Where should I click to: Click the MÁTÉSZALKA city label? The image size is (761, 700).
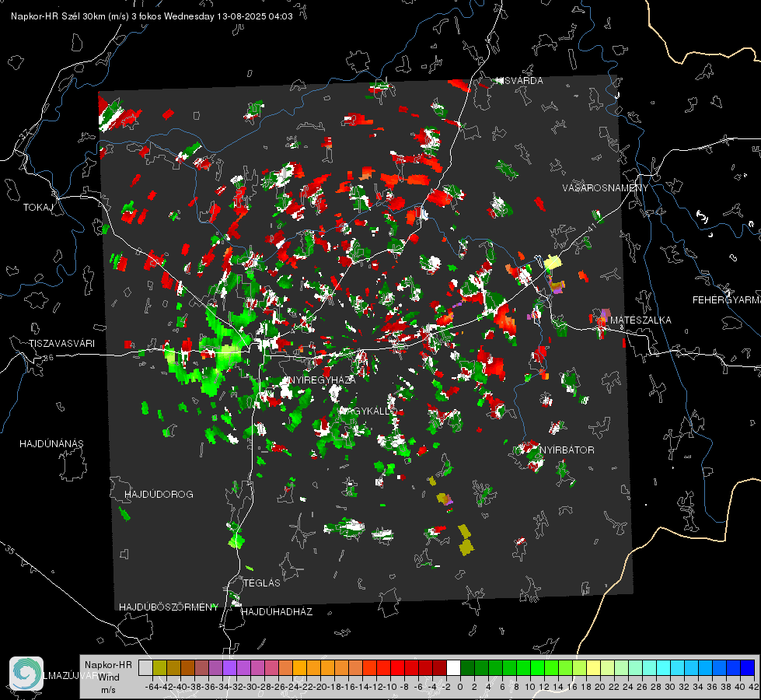tap(641, 320)
